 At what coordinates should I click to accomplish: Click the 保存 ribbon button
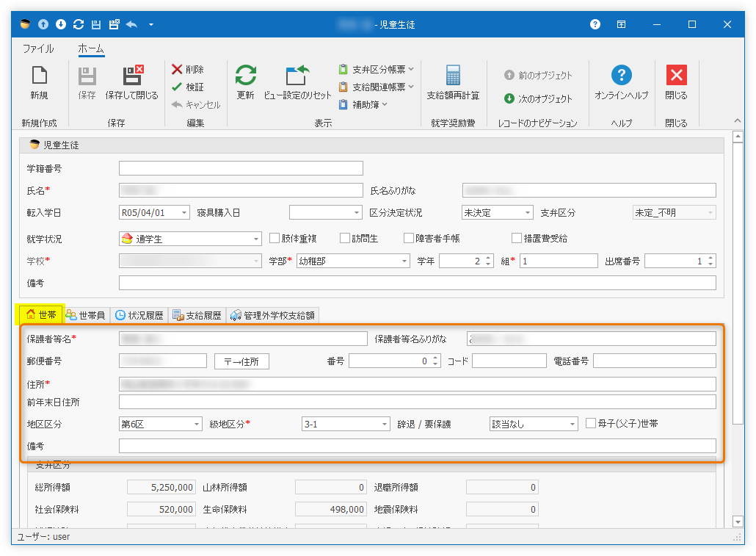87,82
